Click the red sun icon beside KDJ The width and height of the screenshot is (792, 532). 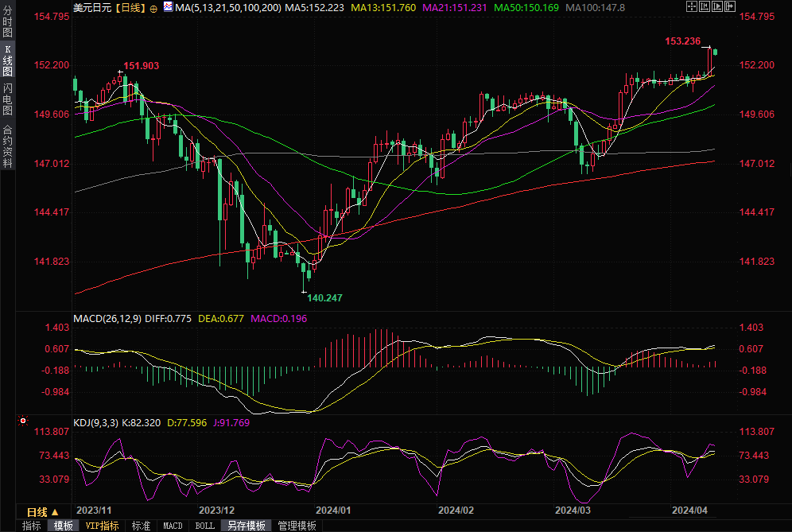(23, 421)
